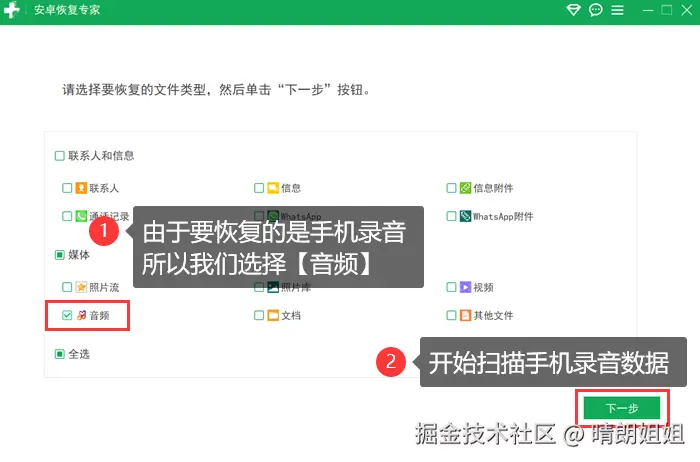The height and width of the screenshot is (462, 700).
Task: Click the audio music note icon
Action: [x=81, y=315]
